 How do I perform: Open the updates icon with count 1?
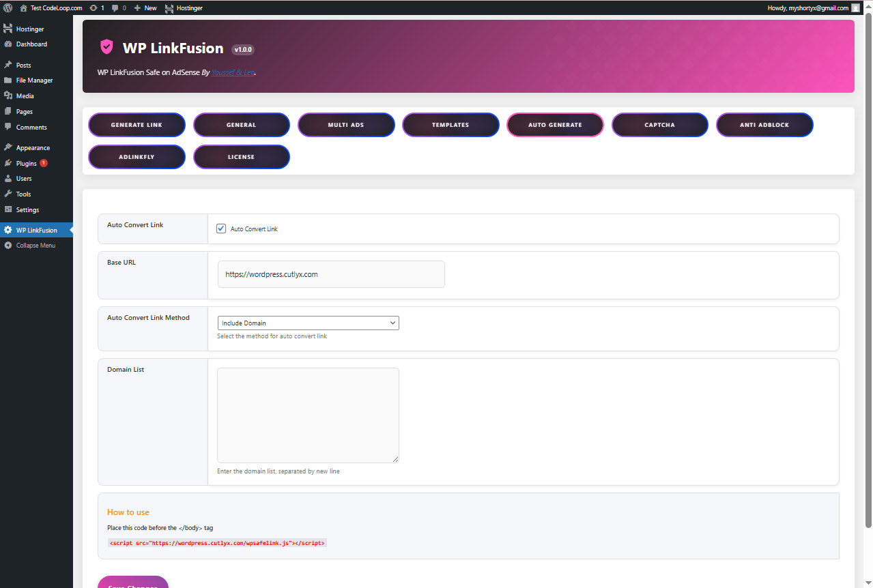click(x=94, y=8)
